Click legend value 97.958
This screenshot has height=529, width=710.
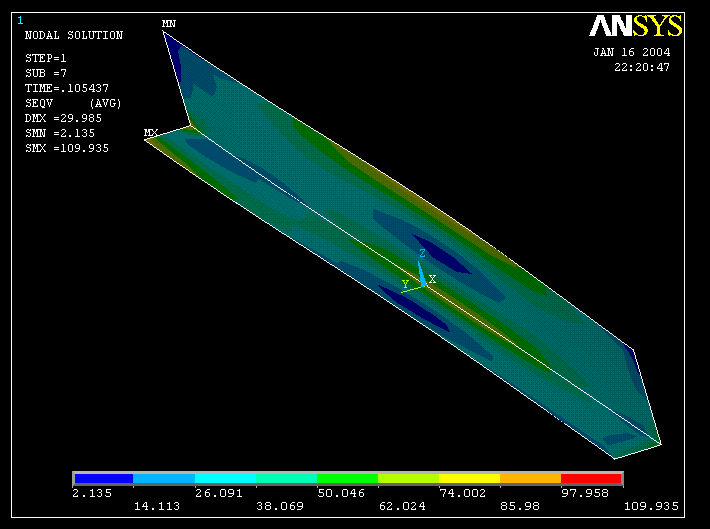tap(585, 493)
